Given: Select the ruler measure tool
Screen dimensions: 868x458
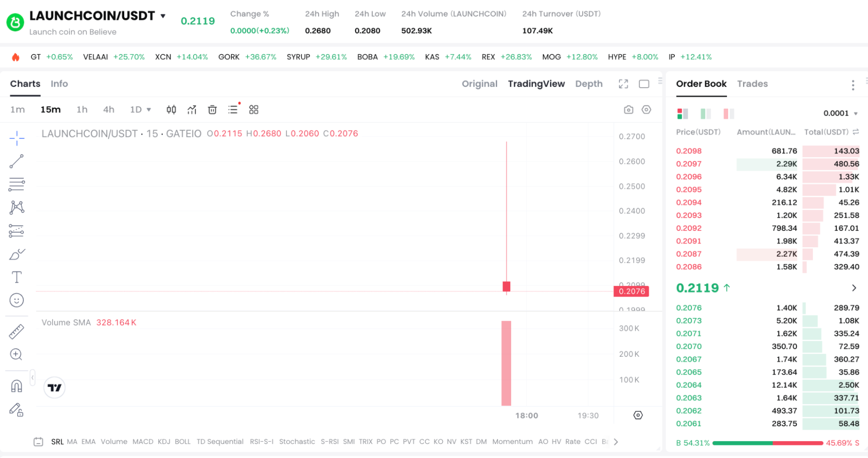Looking at the screenshot, I should (x=17, y=332).
